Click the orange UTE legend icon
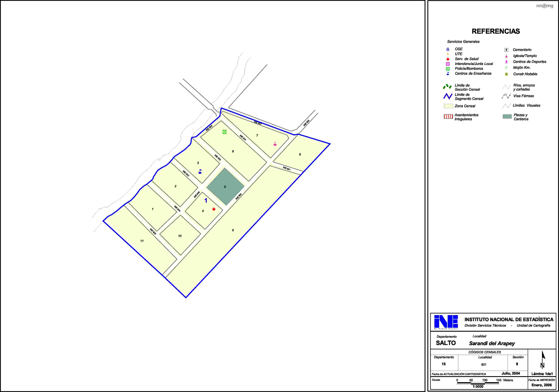 click(448, 54)
